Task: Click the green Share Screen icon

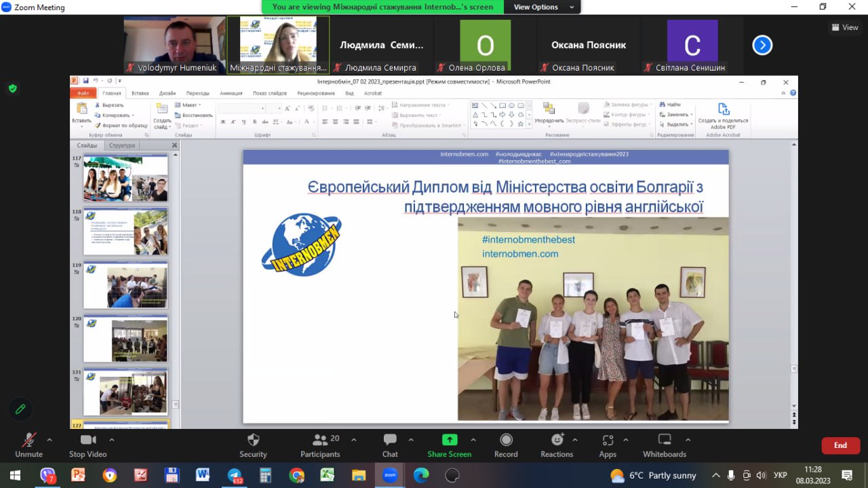Action: tap(449, 440)
